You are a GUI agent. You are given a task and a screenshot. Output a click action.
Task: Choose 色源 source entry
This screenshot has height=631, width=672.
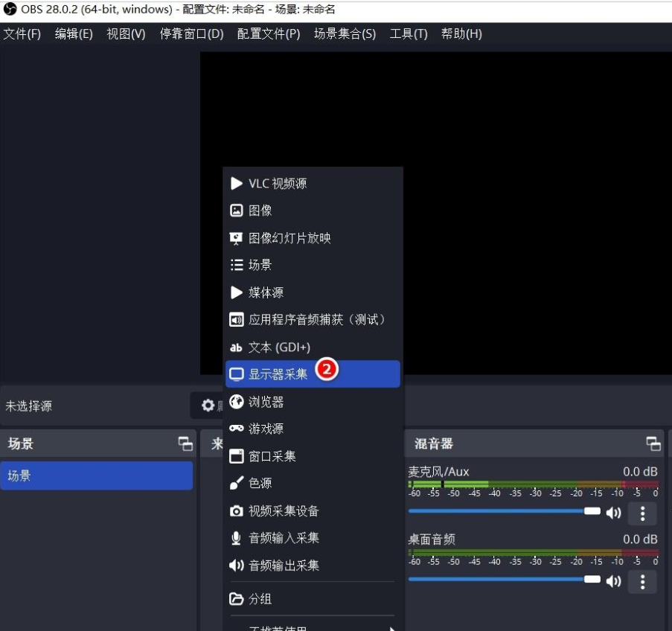point(313,483)
